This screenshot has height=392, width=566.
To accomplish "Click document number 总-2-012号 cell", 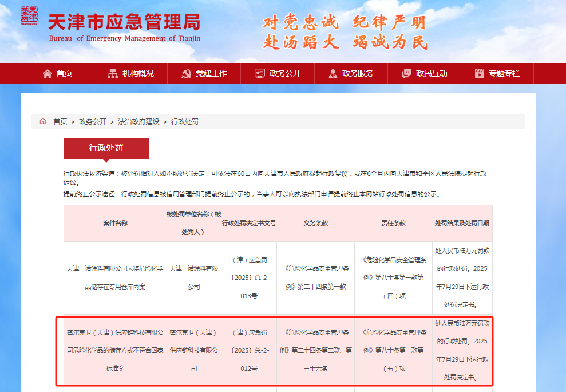I will click(x=249, y=350).
